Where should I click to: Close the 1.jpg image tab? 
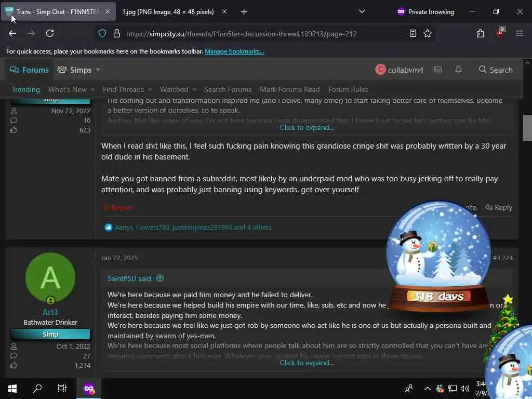tap(224, 11)
